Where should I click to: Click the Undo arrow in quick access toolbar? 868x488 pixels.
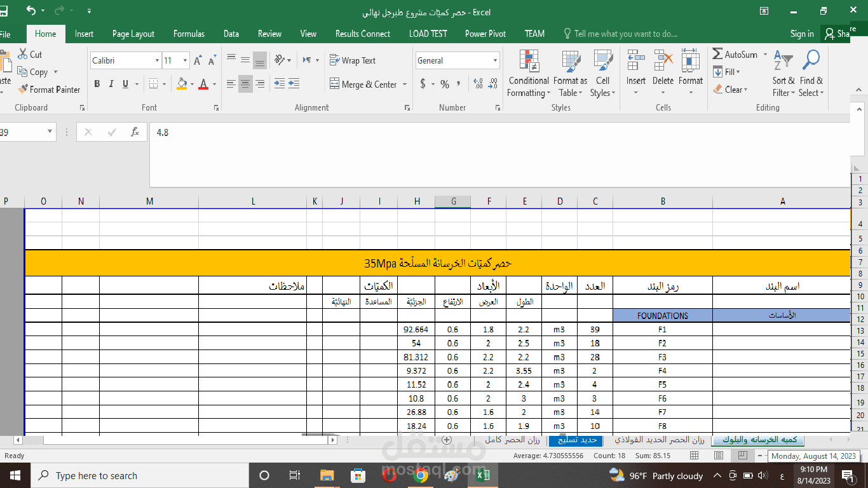click(x=31, y=11)
